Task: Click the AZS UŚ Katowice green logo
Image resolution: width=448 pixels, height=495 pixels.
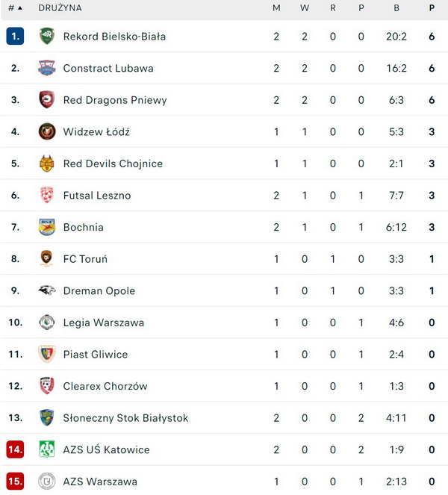Action: [47, 449]
